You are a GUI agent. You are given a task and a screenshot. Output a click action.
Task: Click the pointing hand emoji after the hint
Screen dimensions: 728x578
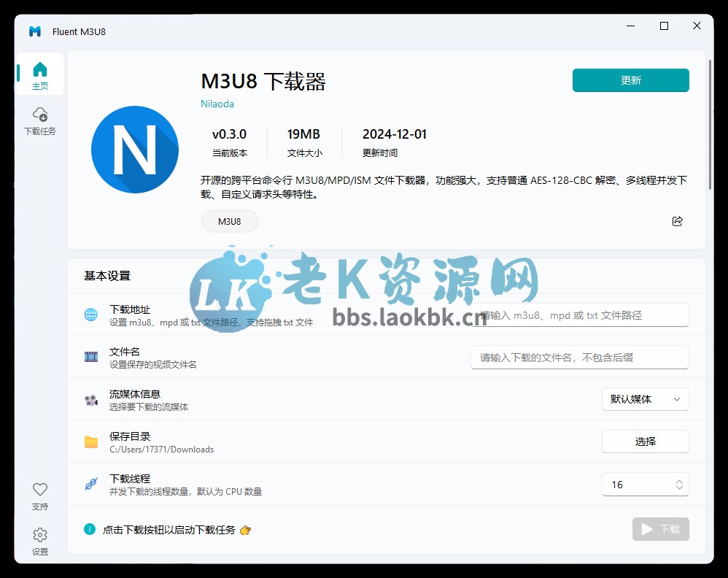point(245,530)
